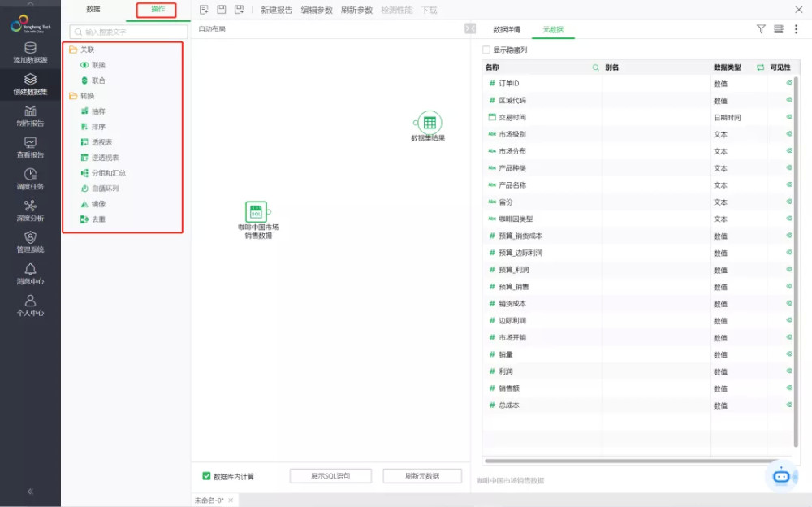Click the 数据类型 cell of 交易时间

tap(738, 118)
